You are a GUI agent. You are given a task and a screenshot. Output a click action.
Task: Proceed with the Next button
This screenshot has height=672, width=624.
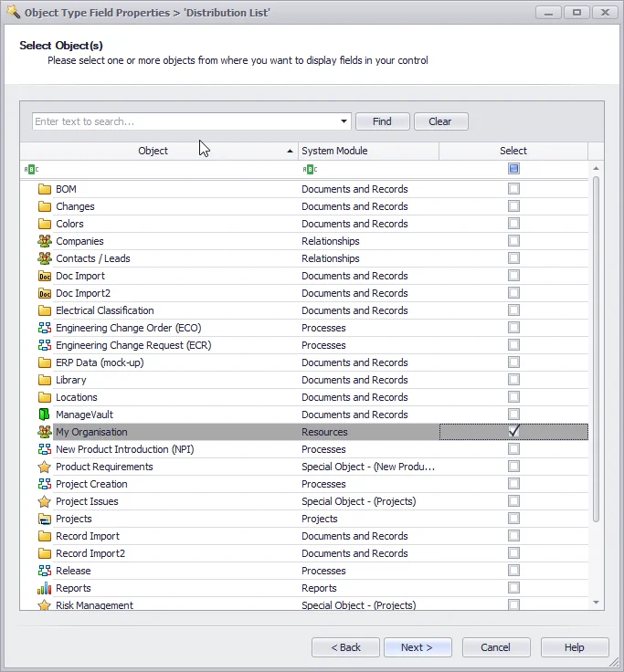click(x=418, y=647)
